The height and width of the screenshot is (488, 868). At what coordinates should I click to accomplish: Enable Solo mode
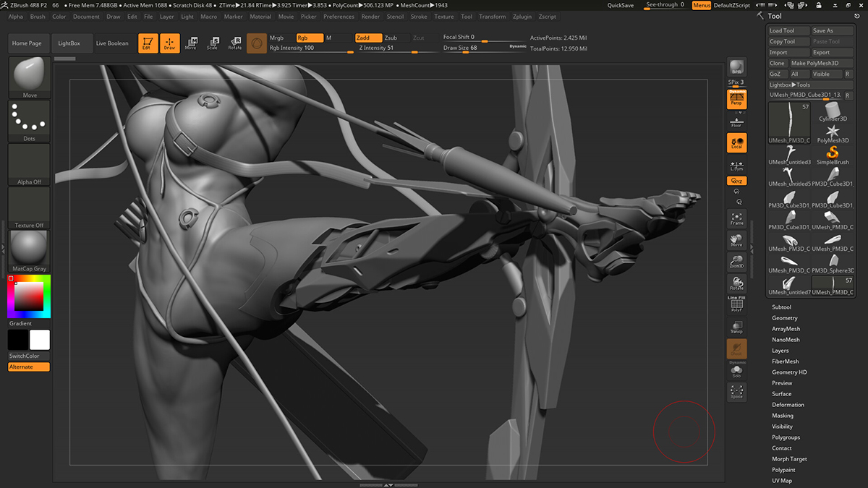click(x=736, y=371)
